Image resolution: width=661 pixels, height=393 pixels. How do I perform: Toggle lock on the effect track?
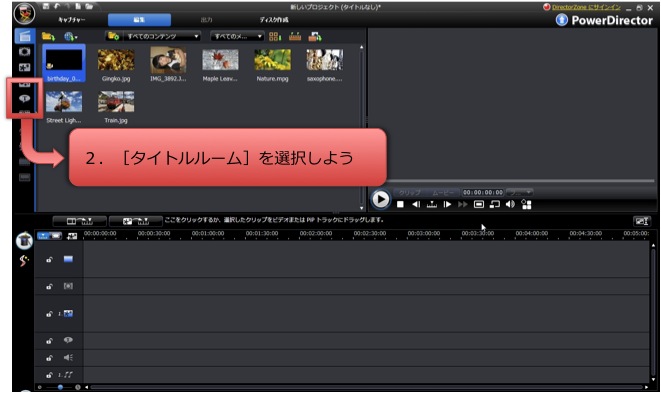coord(49,286)
